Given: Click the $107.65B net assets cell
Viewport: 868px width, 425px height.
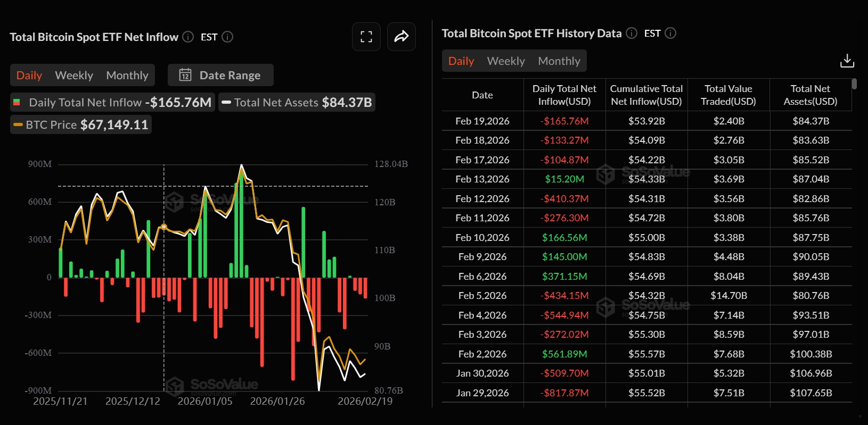Looking at the screenshot, I should coord(810,393).
